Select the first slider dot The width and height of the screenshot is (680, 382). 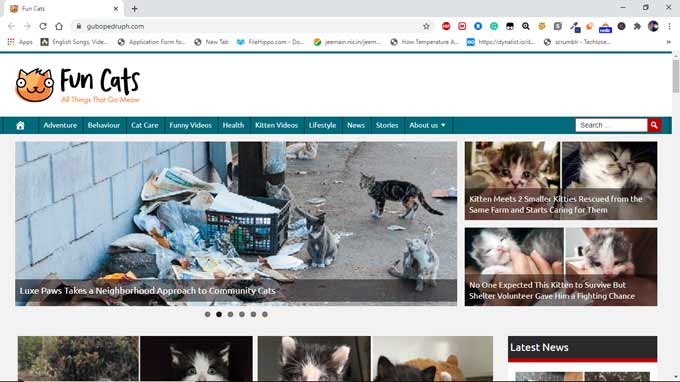point(207,314)
